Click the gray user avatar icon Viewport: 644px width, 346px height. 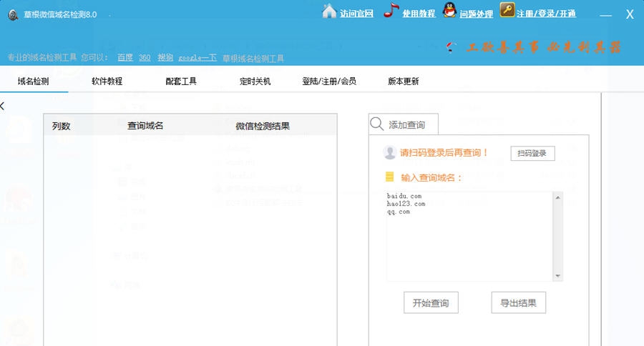390,152
